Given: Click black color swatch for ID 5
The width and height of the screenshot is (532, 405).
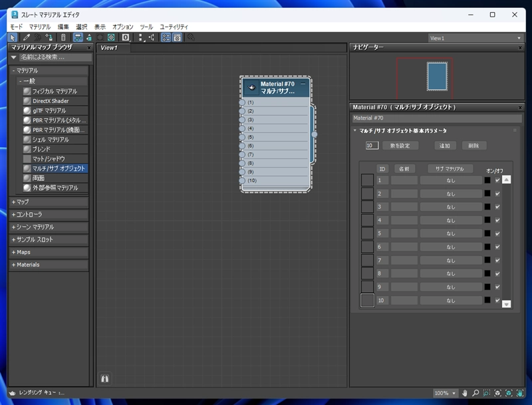Looking at the screenshot, I should pyautogui.click(x=487, y=233).
